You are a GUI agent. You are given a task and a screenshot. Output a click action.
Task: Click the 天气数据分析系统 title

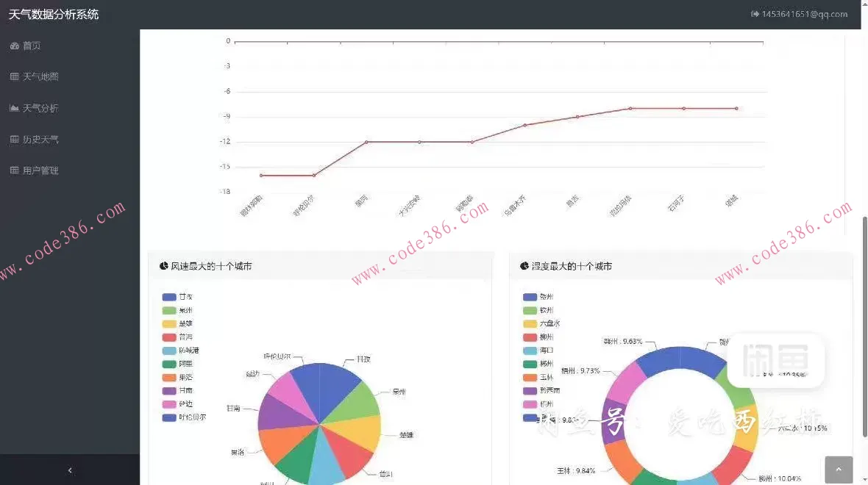(x=54, y=15)
